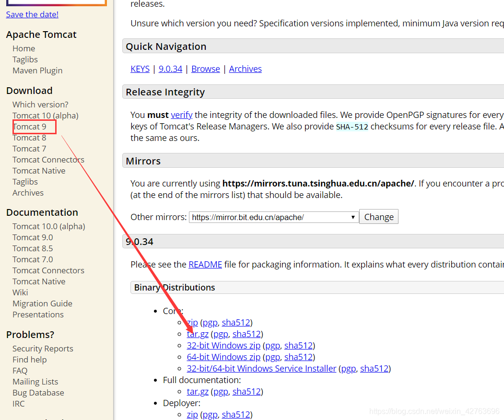Open sha512 for Full documentation tar.gz
This screenshot has width=504, height=420.
tap(246, 392)
